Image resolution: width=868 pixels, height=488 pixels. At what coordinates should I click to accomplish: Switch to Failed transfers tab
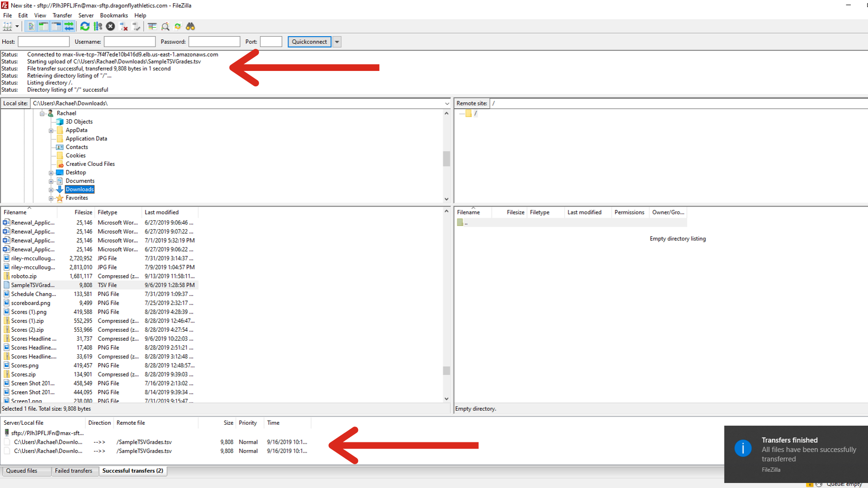tap(73, 471)
